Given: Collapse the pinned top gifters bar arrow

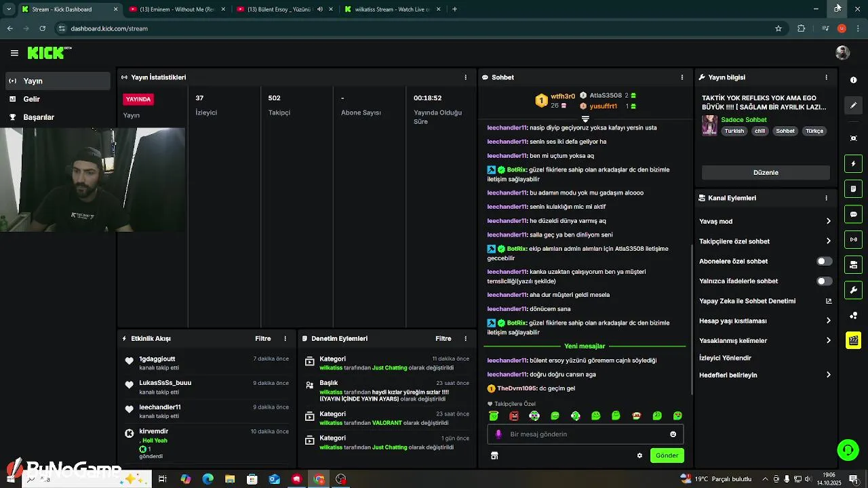Looking at the screenshot, I should pos(585,119).
